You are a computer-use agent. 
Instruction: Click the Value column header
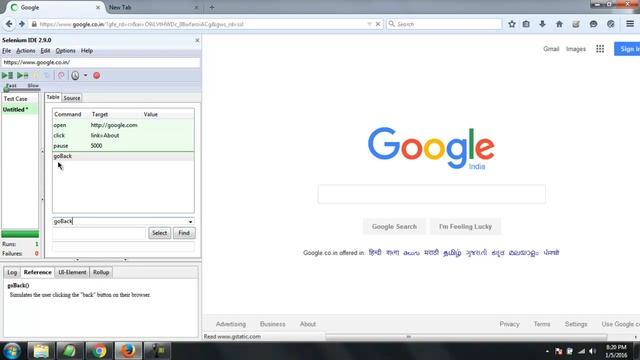tap(151, 114)
